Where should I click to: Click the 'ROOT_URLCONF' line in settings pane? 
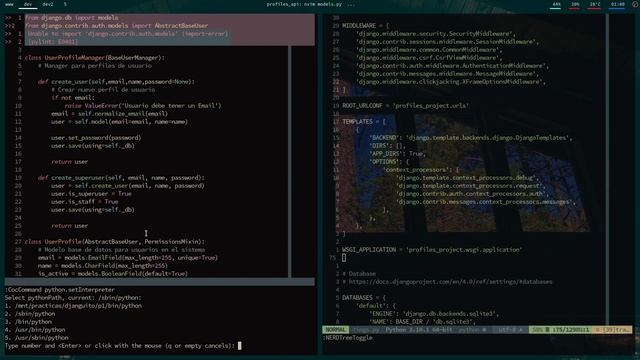point(405,106)
